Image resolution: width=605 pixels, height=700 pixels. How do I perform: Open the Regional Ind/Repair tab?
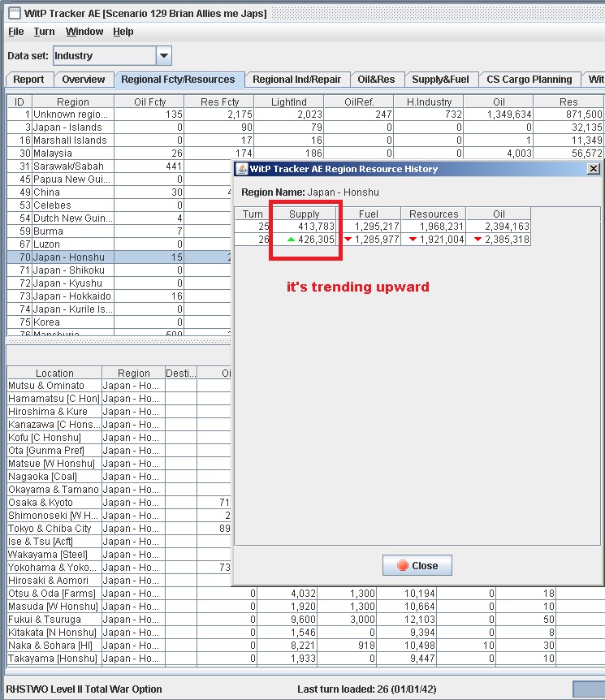click(297, 80)
